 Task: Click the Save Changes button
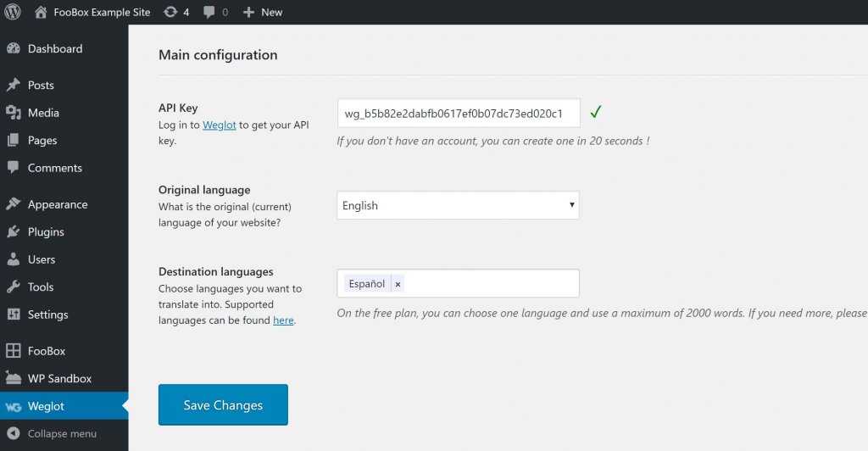223,405
